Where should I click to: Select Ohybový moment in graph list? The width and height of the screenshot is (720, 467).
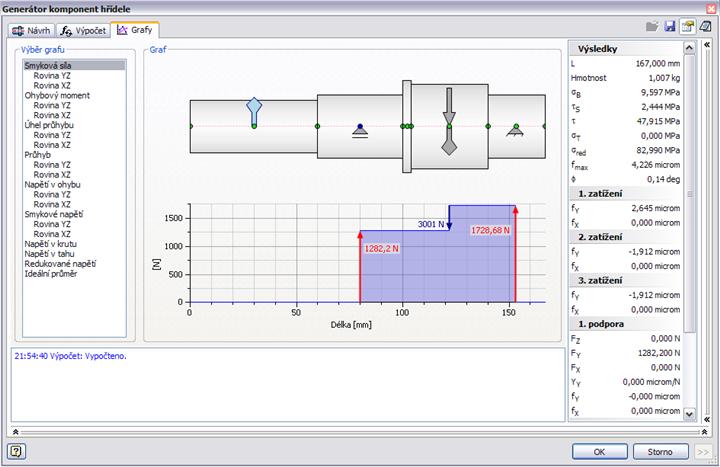(x=56, y=95)
